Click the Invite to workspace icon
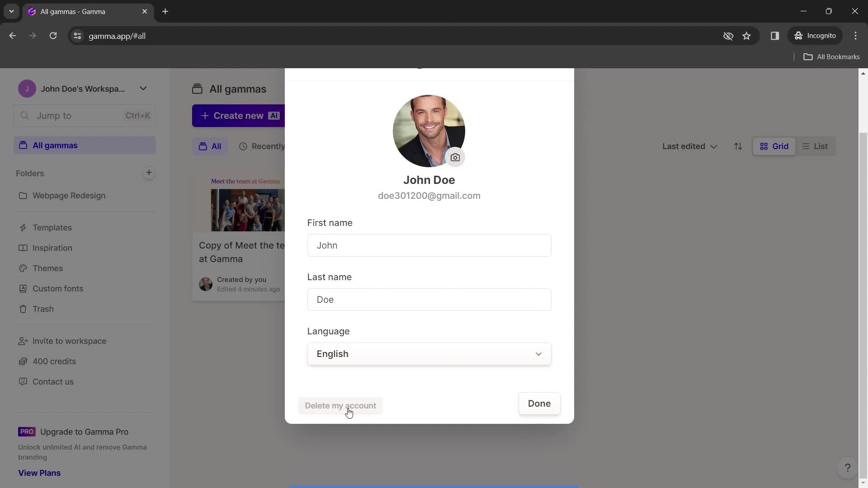The image size is (868, 488). [23, 342]
